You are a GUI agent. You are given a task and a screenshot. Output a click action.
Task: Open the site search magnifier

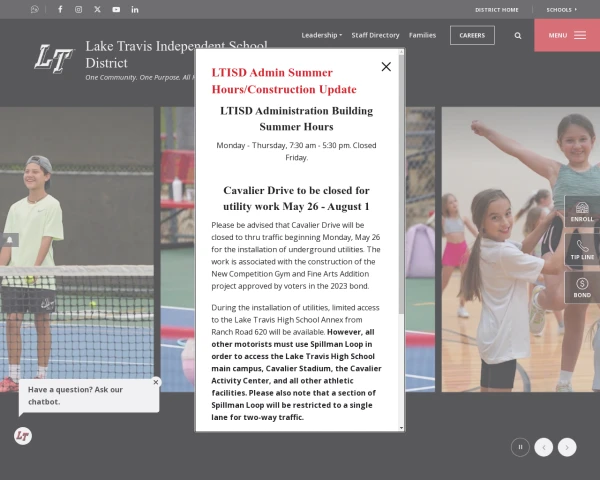point(518,36)
